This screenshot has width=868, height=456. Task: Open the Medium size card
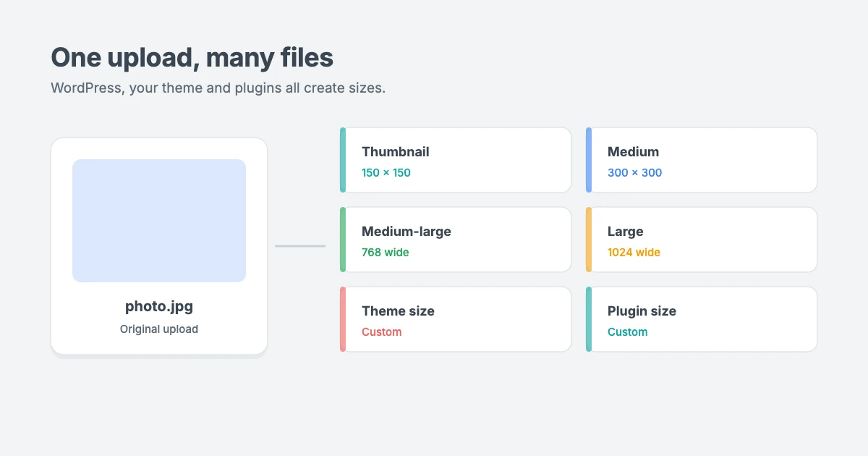[x=702, y=160]
